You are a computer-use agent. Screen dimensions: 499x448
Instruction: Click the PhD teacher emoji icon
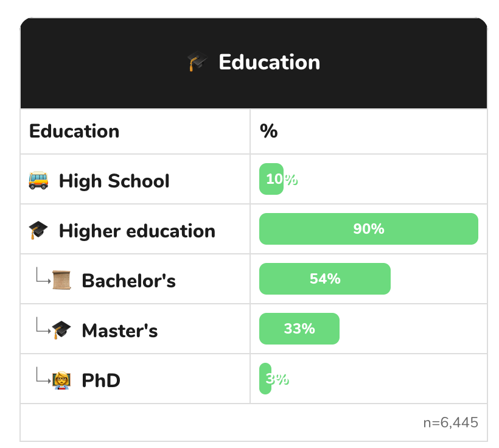tap(61, 380)
